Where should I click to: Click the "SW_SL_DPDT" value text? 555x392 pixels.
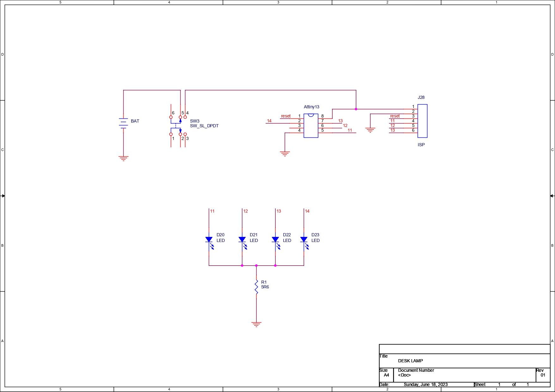point(204,126)
